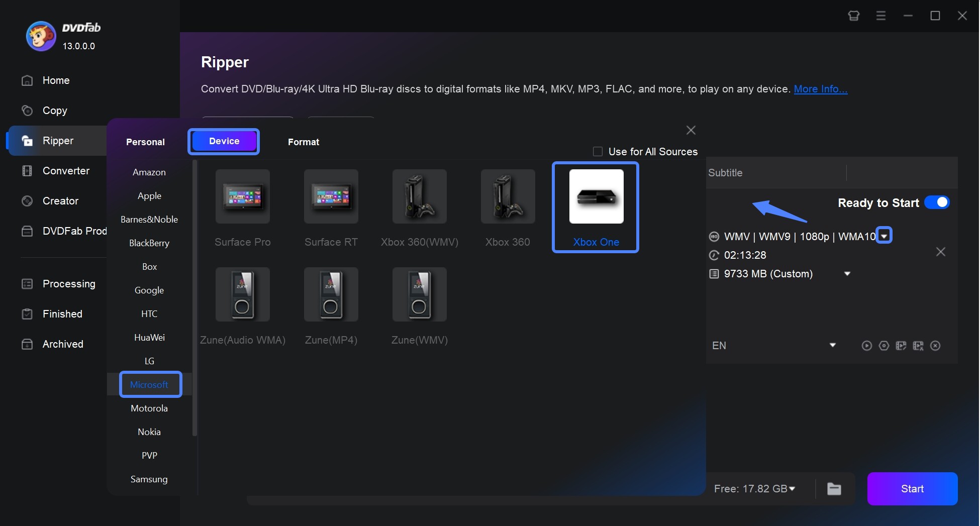Open the video edit icon
The image size is (980, 526).
901,346
